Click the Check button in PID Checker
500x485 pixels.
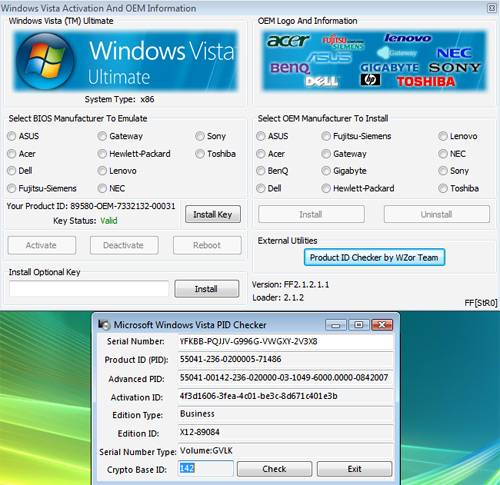point(274,469)
